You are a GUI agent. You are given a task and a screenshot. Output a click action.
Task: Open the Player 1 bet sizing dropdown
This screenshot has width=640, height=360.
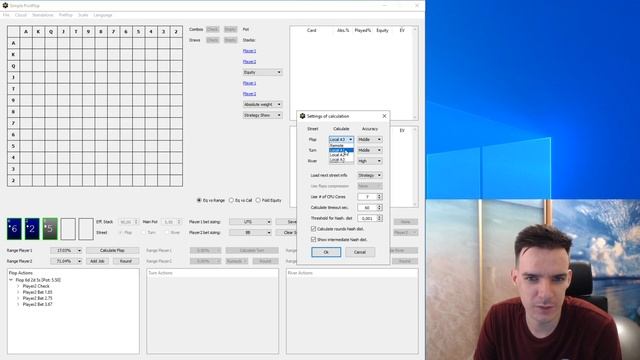click(251, 222)
